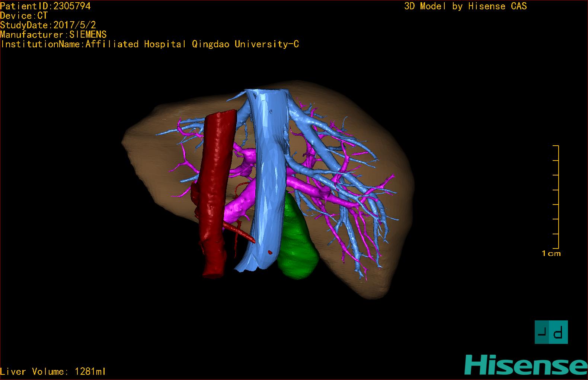Click the teal orientation cube icon
The image size is (588, 380).
pyautogui.click(x=551, y=332)
